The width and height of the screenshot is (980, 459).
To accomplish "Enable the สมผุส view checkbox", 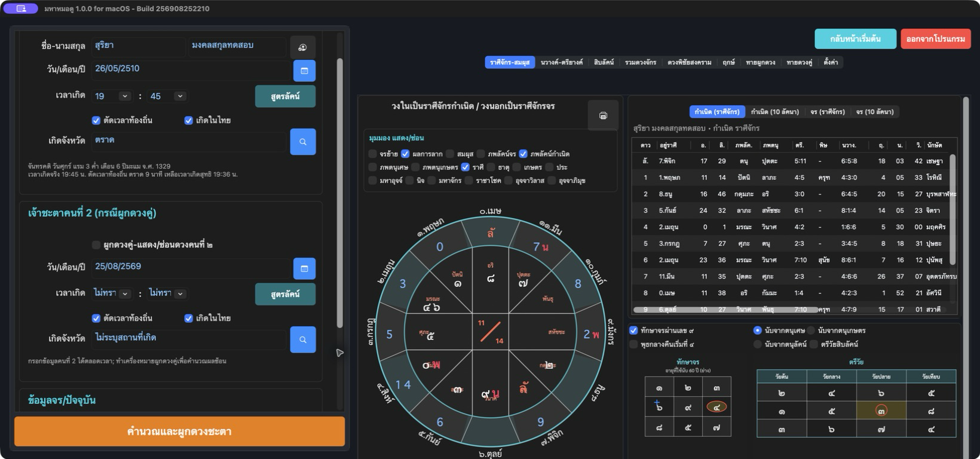I will point(450,154).
